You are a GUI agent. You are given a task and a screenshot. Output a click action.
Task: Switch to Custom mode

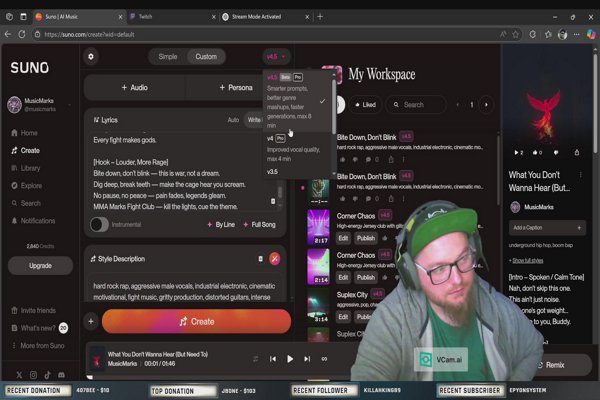click(206, 57)
